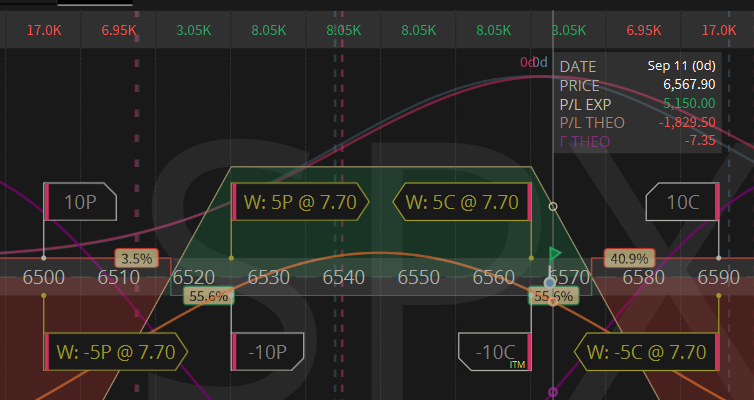This screenshot has width=754, height=400.
Task: Click the 6500 price axis label
Action: click(x=44, y=277)
